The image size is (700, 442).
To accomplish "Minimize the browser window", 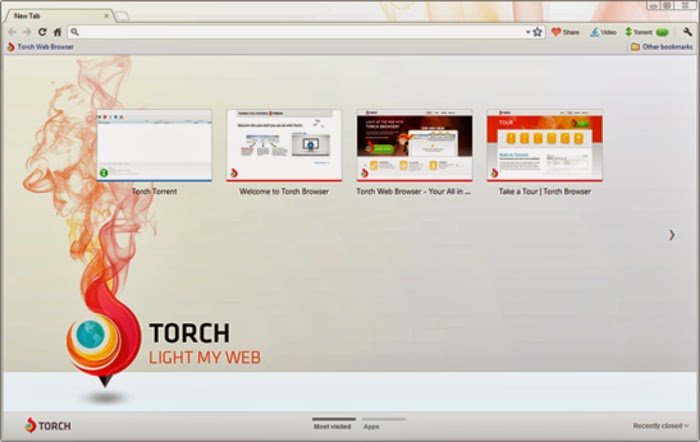I will click(654, 5).
